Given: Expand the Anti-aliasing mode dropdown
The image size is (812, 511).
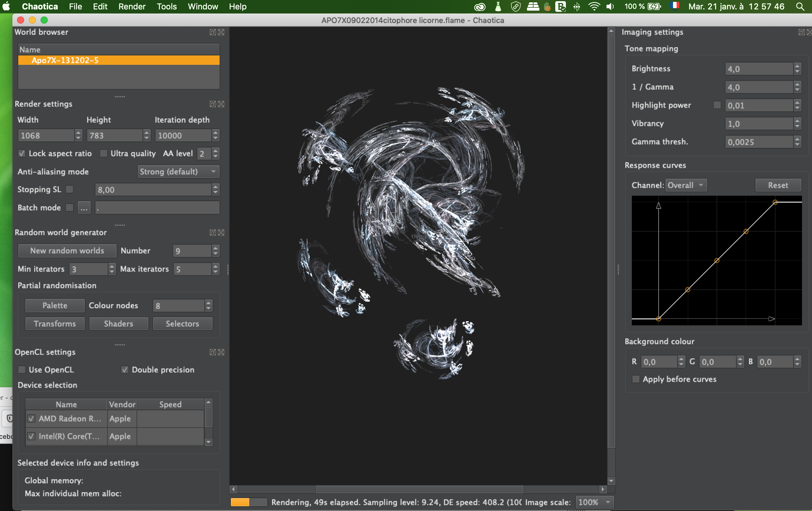Looking at the screenshot, I should pyautogui.click(x=178, y=171).
